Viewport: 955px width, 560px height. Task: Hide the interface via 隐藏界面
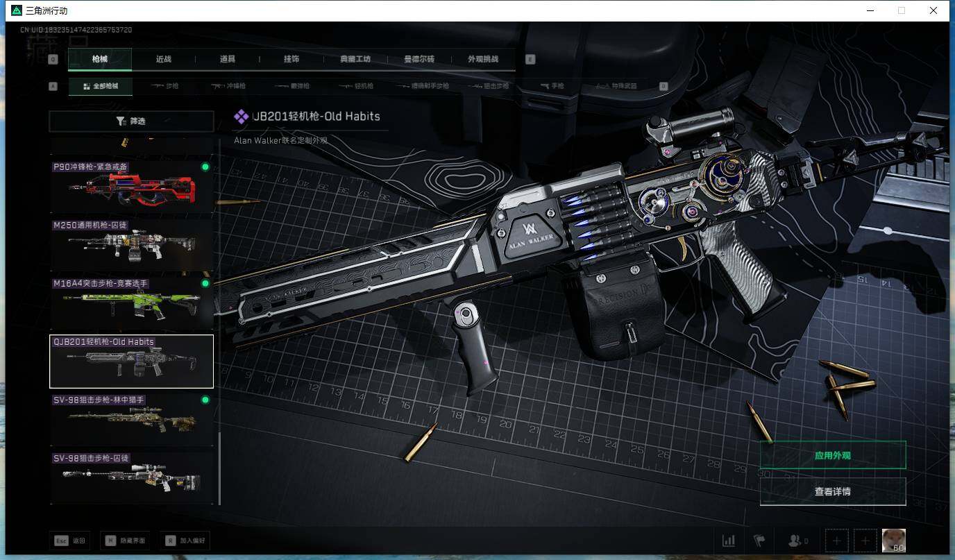[x=125, y=541]
